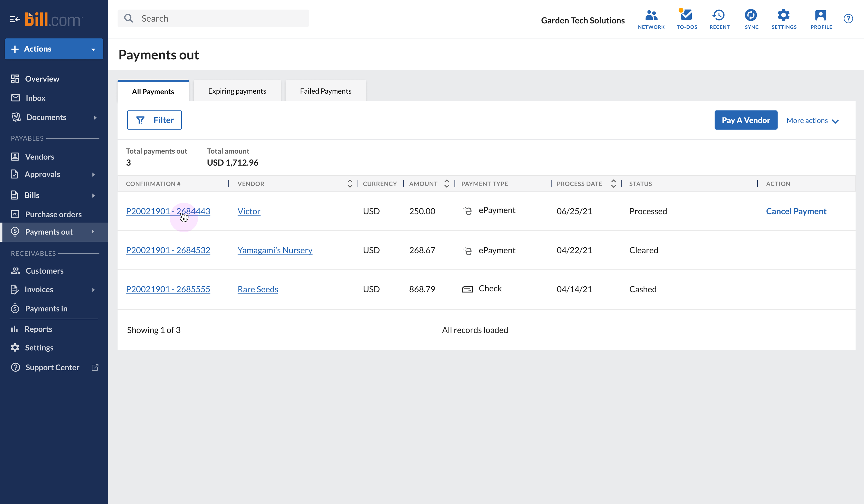Click the 868.79 amount cell
864x504 pixels.
422,289
